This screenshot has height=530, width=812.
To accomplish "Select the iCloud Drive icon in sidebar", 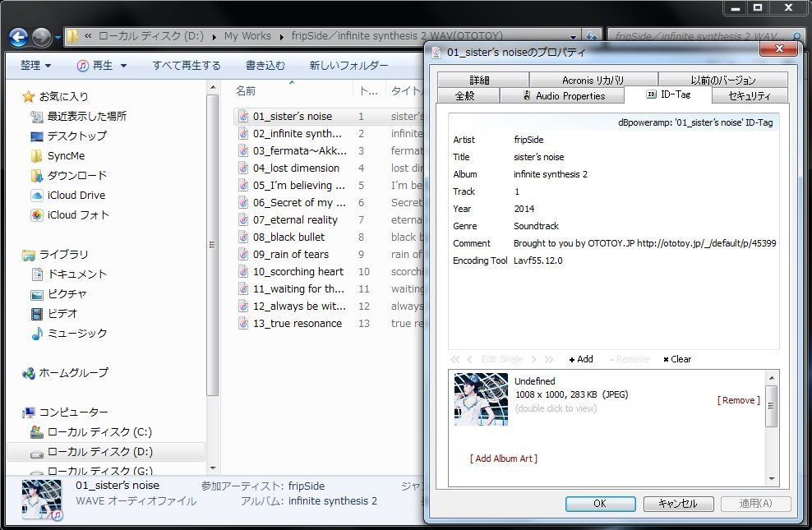I will (x=37, y=196).
